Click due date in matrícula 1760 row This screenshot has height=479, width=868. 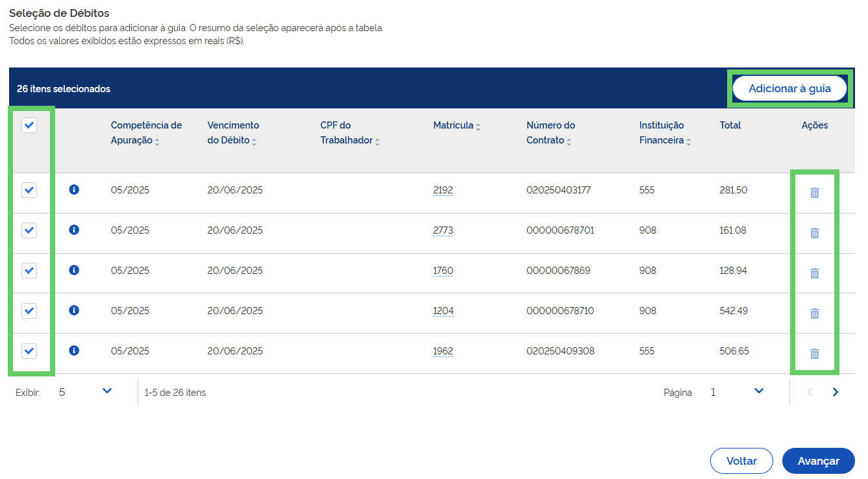click(235, 271)
